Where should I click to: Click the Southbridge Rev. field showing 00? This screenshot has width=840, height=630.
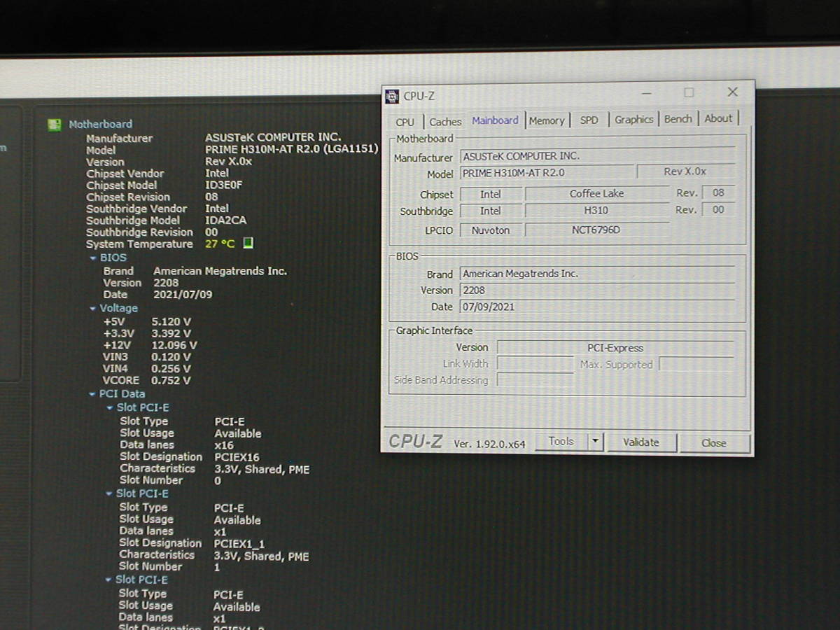[x=718, y=210]
